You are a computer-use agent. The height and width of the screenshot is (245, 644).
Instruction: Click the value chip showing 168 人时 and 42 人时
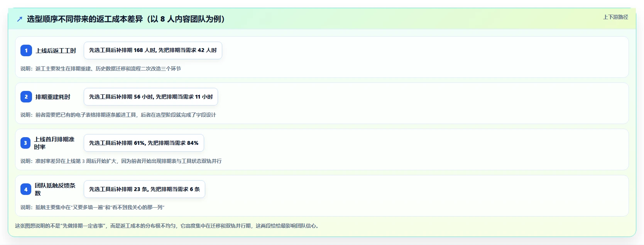click(x=153, y=50)
